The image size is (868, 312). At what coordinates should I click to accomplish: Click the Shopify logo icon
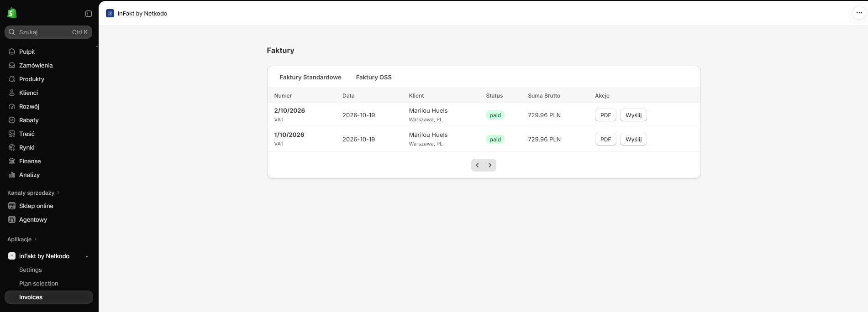click(x=12, y=13)
